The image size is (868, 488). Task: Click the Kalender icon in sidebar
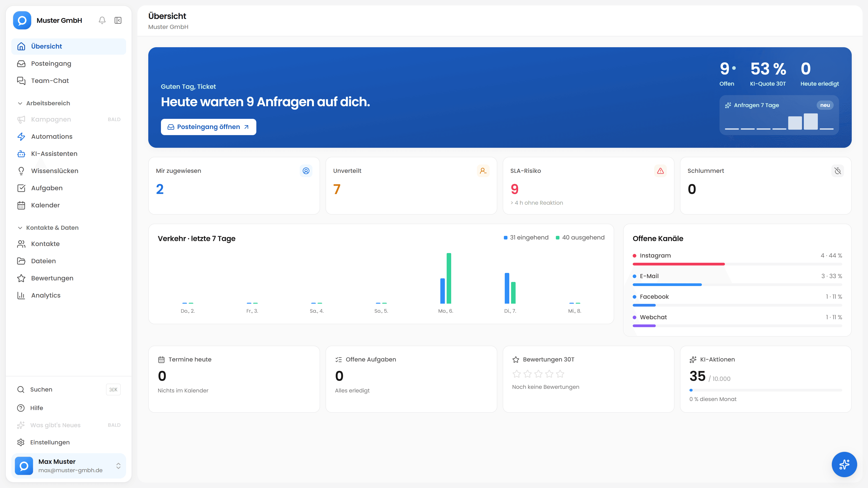(x=21, y=205)
